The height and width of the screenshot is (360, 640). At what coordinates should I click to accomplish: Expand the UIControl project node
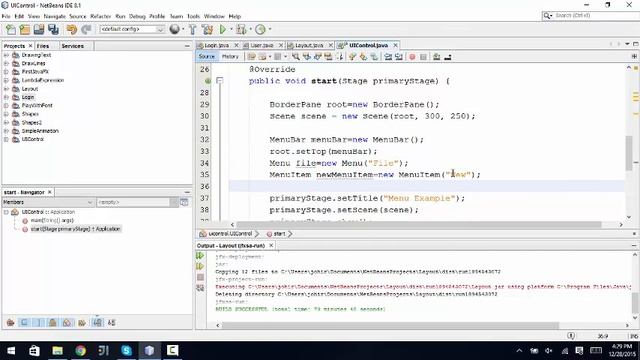tap(6, 139)
